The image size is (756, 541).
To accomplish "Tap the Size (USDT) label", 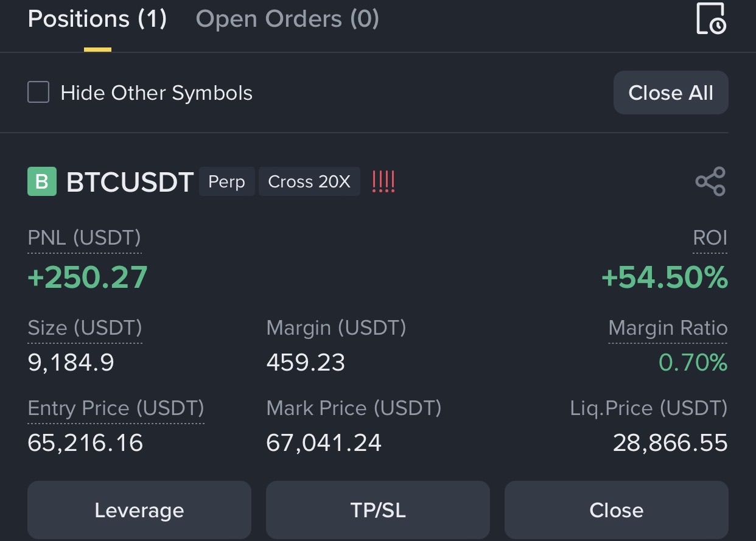I will click(85, 328).
